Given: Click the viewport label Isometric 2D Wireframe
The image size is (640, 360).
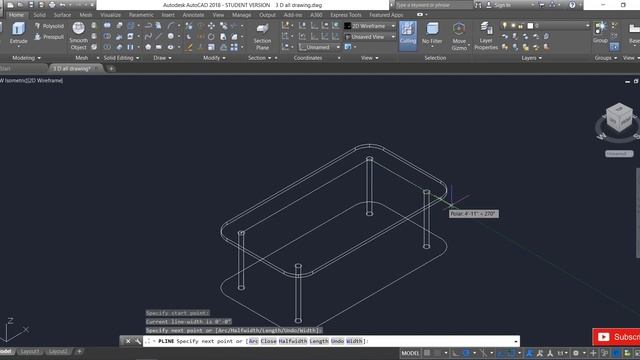Looking at the screenshot, I should pos(32,80).
